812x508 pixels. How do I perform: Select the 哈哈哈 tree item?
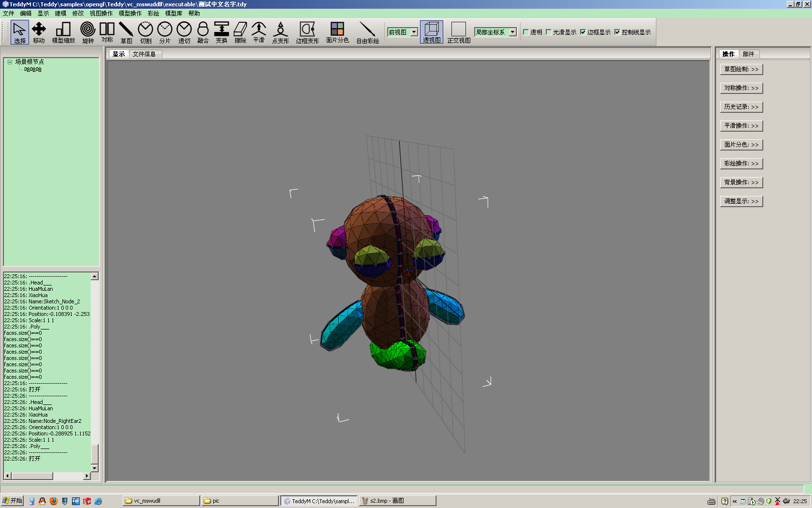tap(33, 70)
